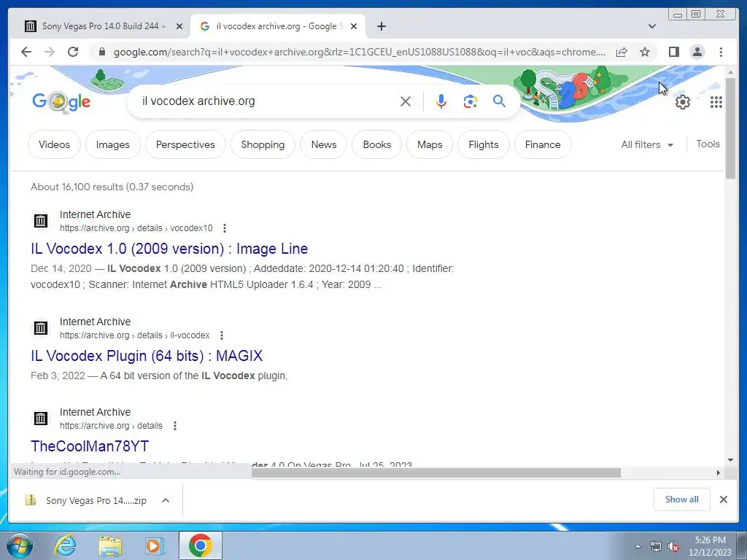
Task: Open the Windows Start menu
Action: 20,545
